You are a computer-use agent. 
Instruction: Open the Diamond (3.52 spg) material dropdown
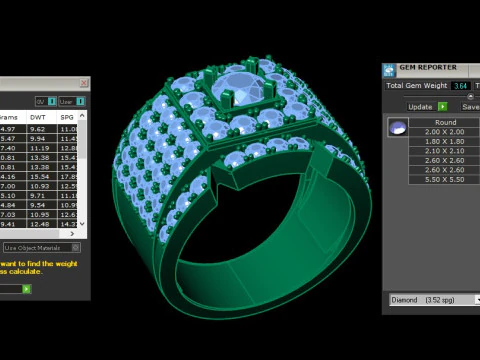pos(435,300)
